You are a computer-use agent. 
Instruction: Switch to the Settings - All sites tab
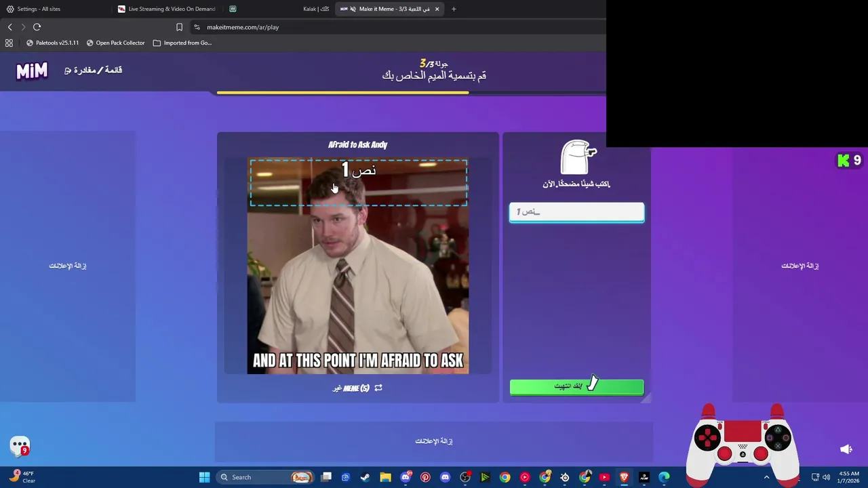click(x=54, y=9)
